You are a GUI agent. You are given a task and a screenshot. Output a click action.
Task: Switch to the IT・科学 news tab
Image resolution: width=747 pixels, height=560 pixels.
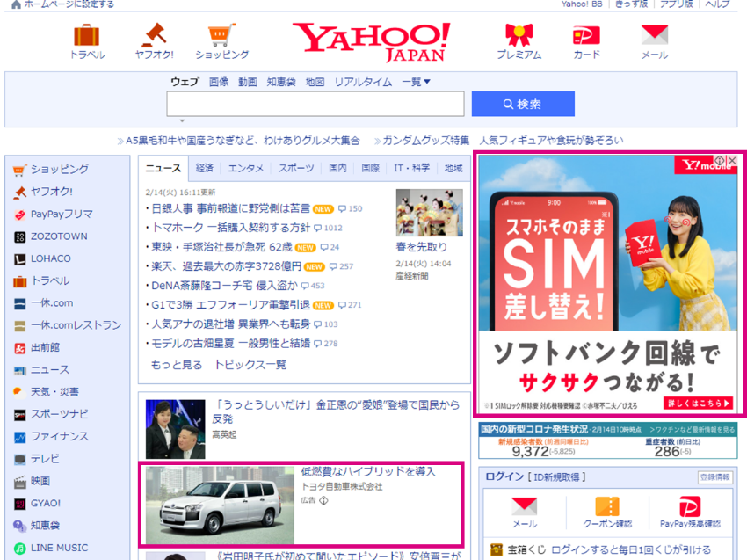(x=411, y=168)
